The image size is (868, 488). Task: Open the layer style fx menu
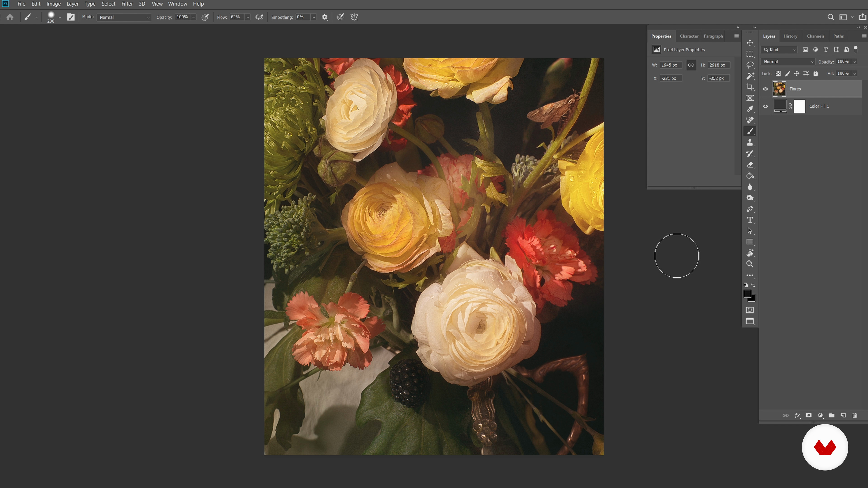click(797, 415)
